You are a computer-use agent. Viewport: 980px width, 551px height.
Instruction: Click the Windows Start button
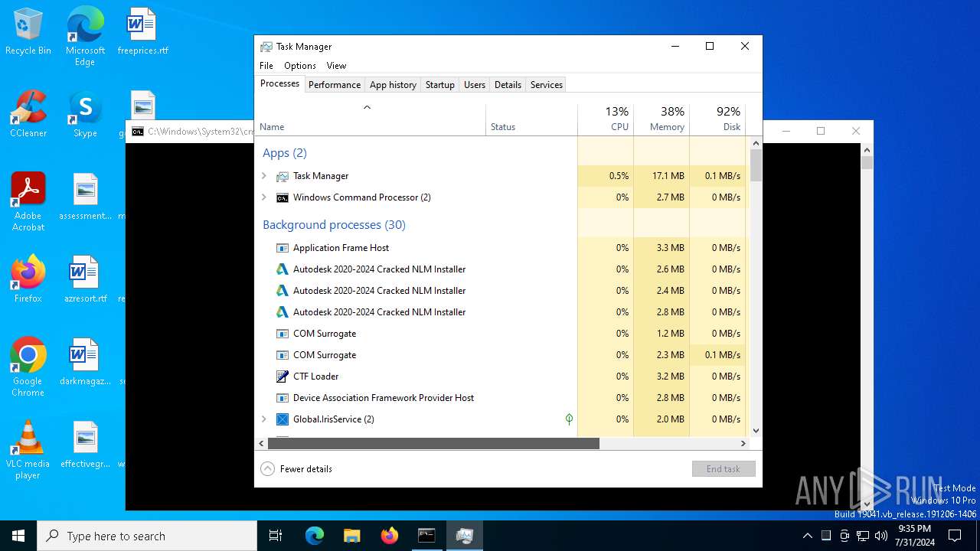[x=18, y=536]
